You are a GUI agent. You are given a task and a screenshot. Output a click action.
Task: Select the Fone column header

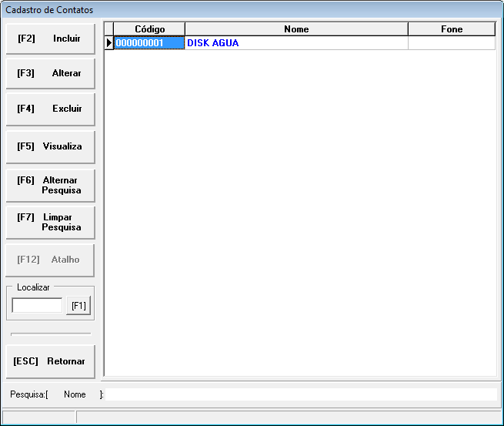coord(452,29)
